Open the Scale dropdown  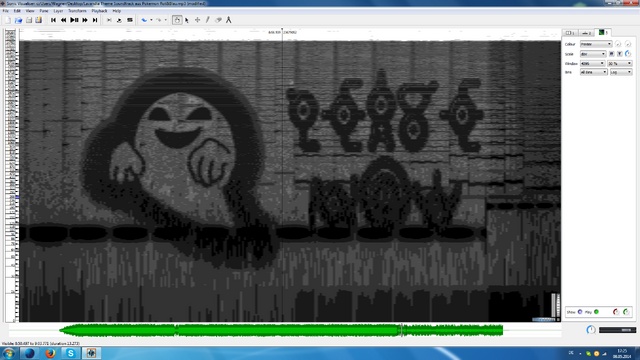pyautogui.click(x=593, y=54)
